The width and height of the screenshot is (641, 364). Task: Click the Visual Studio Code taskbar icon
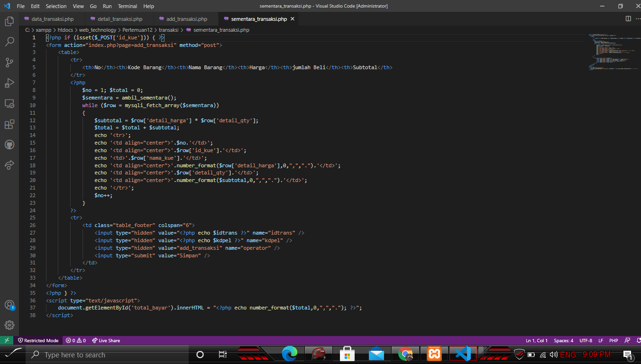coord(463,354)
